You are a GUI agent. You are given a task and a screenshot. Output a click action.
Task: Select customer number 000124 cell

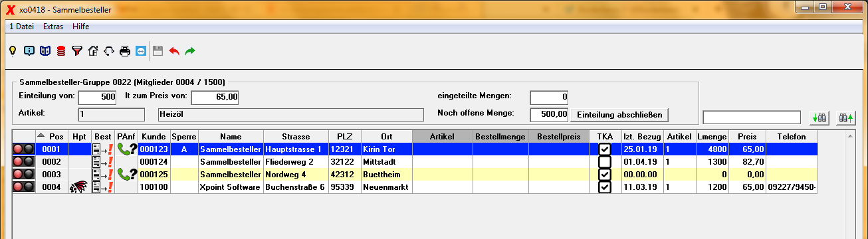pos(154,162)
